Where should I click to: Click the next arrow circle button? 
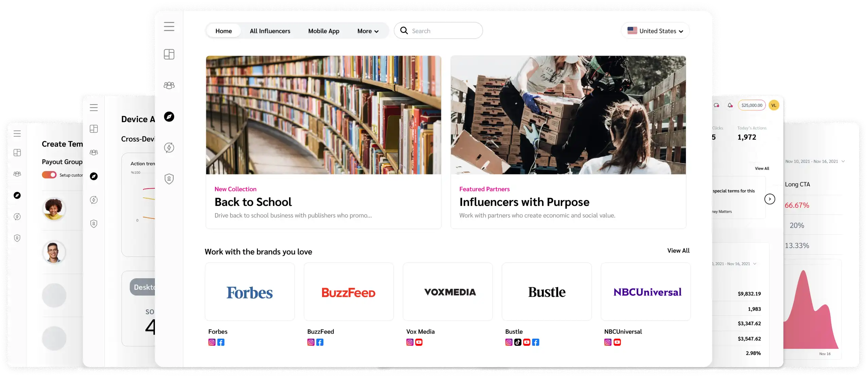(x=769, y=199)
